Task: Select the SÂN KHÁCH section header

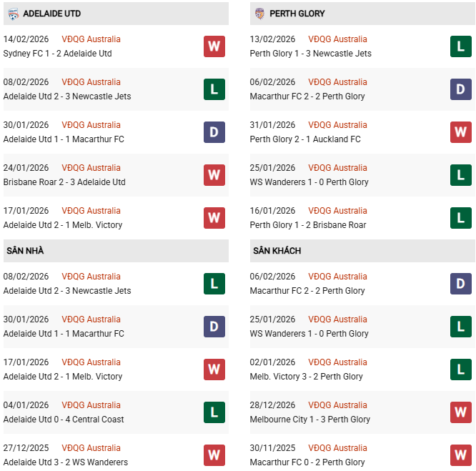Action: pyautogui.click(x=277, y=251)
